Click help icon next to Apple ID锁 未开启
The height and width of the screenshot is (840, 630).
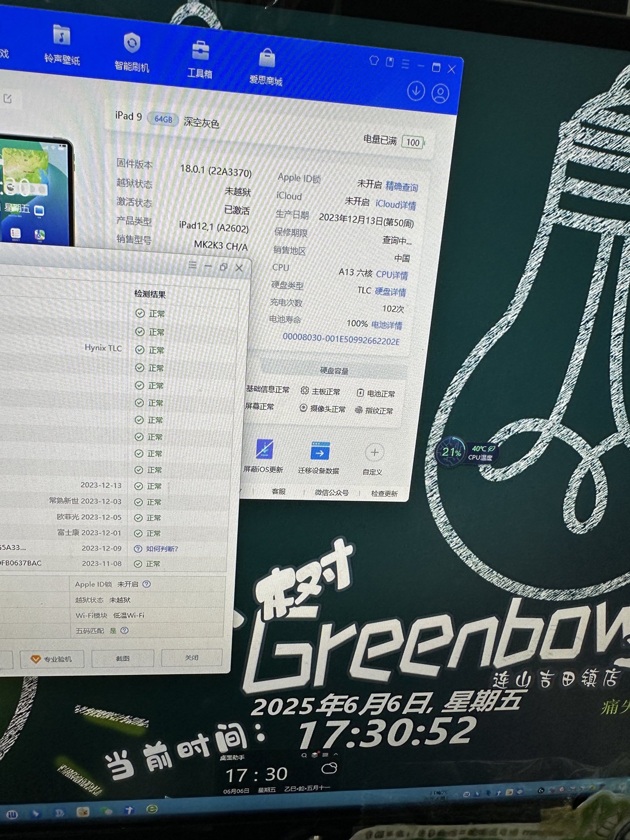pos(147,584)
